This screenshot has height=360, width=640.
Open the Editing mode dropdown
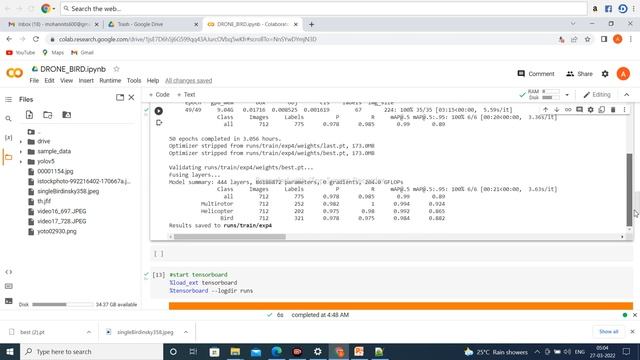click(x=597, y=95)
